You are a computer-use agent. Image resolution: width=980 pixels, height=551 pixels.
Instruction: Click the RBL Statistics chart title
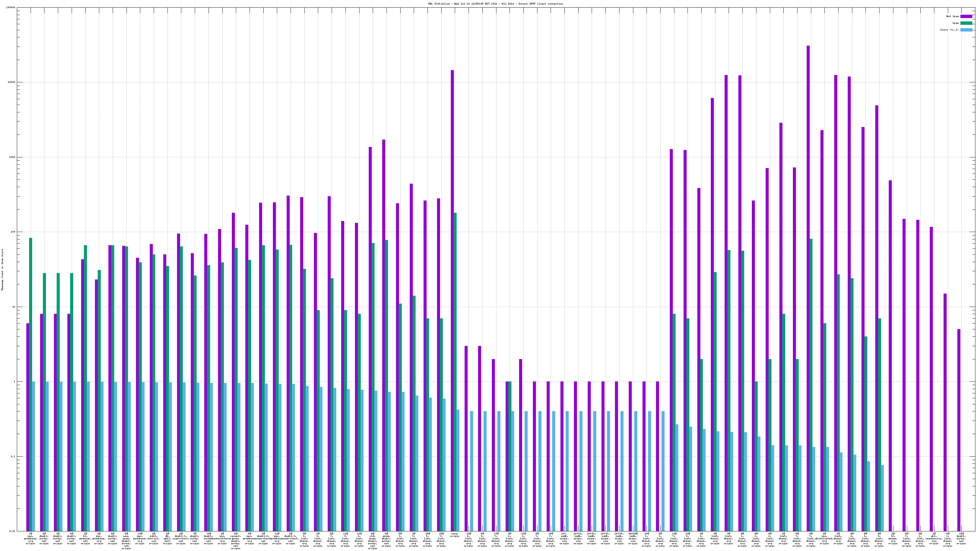click(x=495, y=4)
